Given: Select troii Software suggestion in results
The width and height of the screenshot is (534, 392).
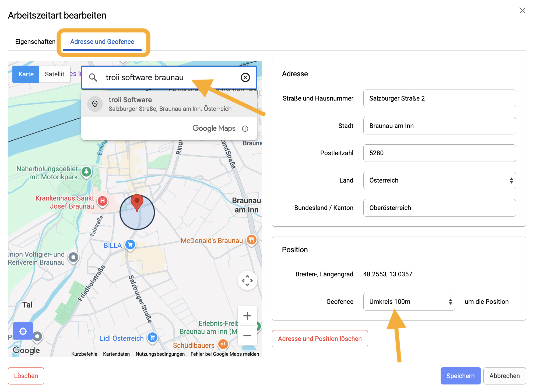Looking at the screenshot, I should click(x=169, y=104).
